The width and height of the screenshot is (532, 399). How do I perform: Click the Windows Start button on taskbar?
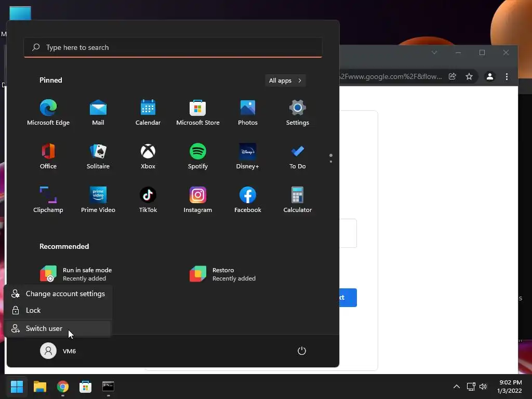click(17, 387)
